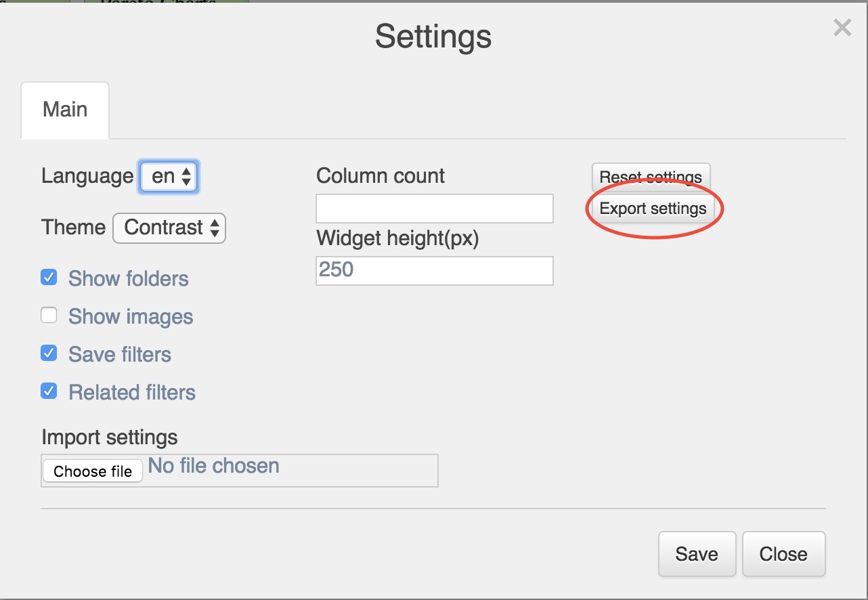This screenshot has height=600, width=868.
Task: Enable the Show images checkbox
Action: tap(49, 316)
